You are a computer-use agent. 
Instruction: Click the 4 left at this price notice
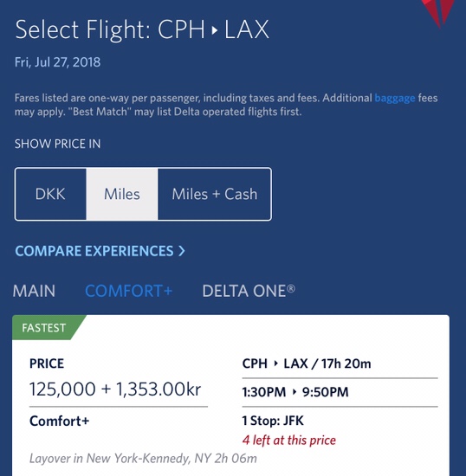click(289, 441)
